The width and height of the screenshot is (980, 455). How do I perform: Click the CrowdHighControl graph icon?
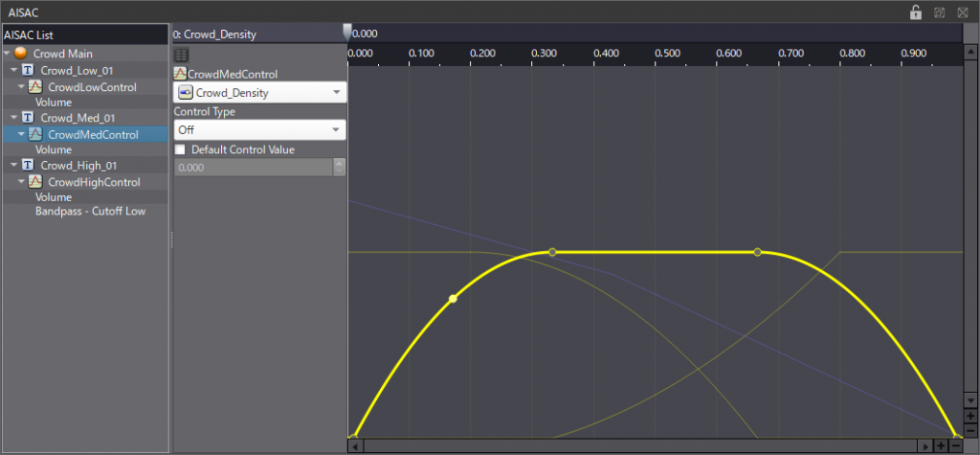pyautogui.click(x=35, y=182)
